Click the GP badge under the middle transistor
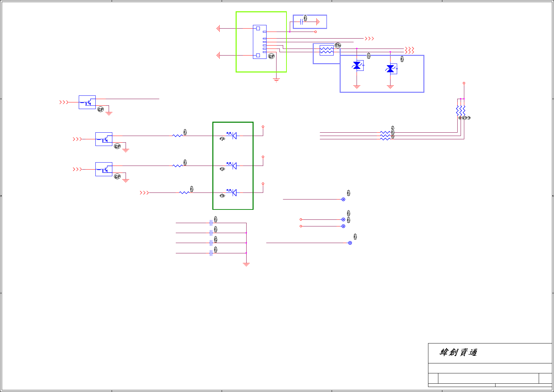Image resolution: width=554 pixels, height=392 pixels. point(117,146)
